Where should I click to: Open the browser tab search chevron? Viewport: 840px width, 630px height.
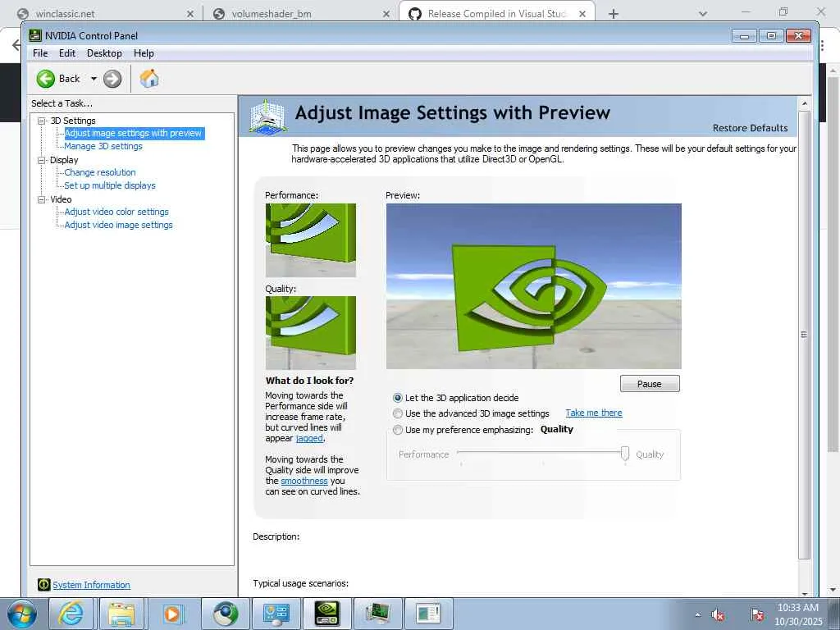(x=703, y=13)
